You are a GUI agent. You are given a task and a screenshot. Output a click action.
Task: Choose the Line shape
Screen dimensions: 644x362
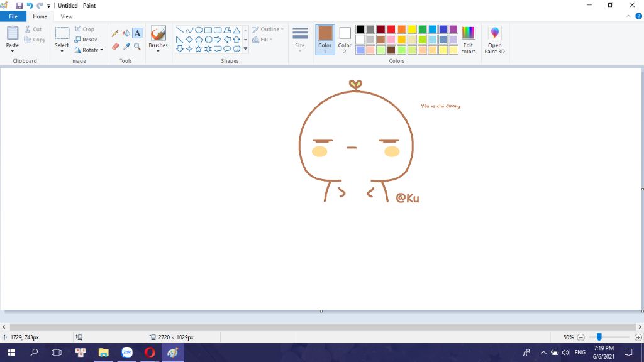click(179, 30)
